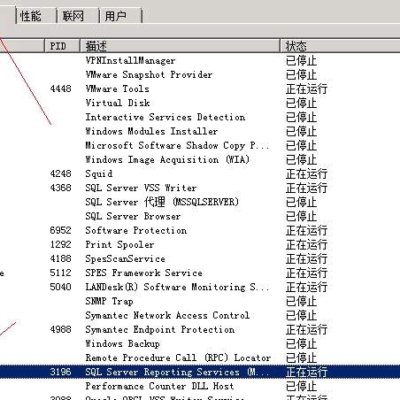Click PID 5112 cell
The height and width of the screenshot is (400, 400).
pyautogui.click(x=60, y=273)
